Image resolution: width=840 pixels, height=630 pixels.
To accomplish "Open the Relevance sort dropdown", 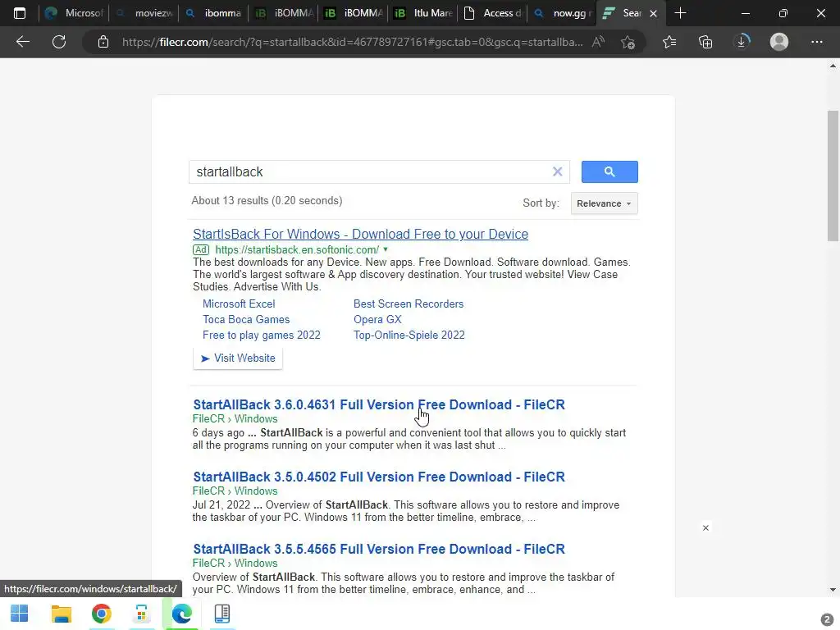I will click(605, 203).
